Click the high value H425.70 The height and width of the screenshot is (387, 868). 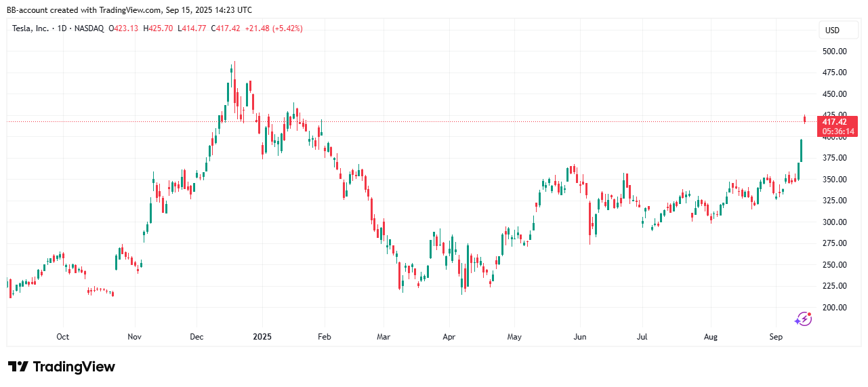[x=158, y=28]
